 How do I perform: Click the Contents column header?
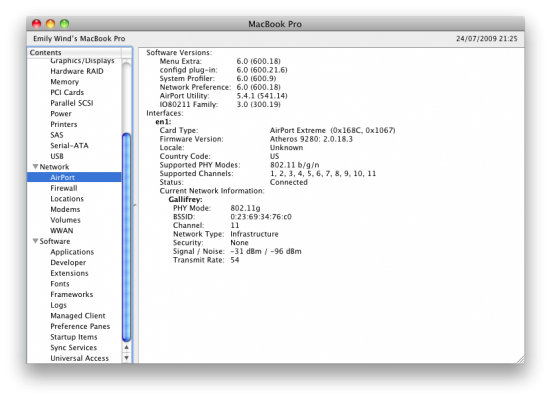click(x=75, y=52)
